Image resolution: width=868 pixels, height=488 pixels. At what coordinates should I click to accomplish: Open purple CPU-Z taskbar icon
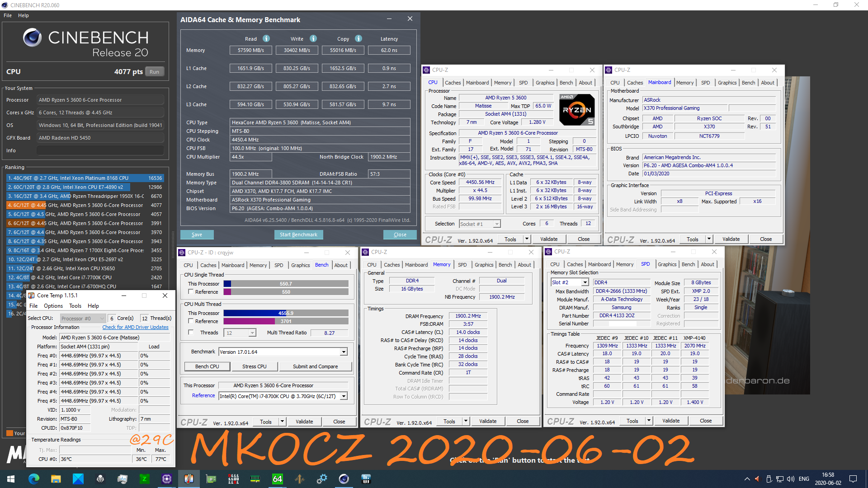coord(167,479)
